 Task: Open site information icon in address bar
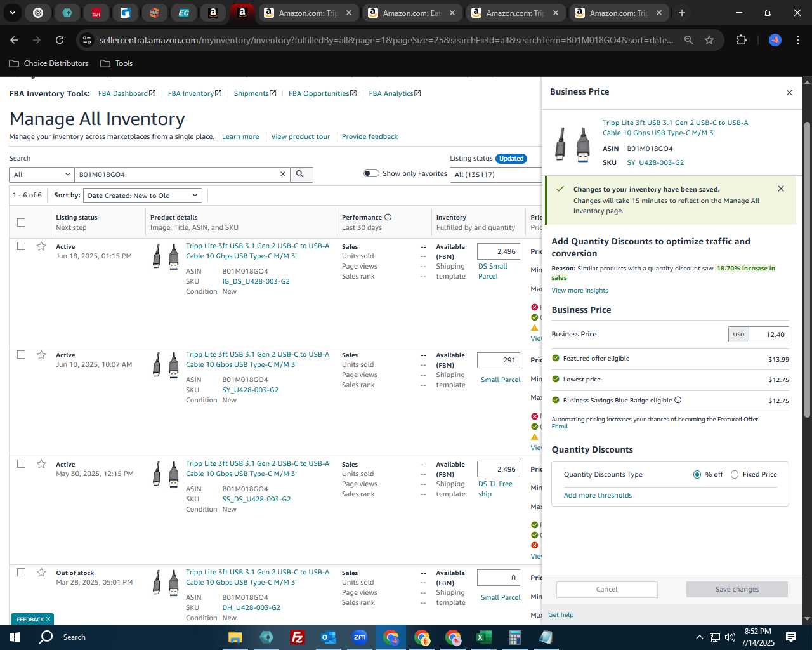(87, 40)
